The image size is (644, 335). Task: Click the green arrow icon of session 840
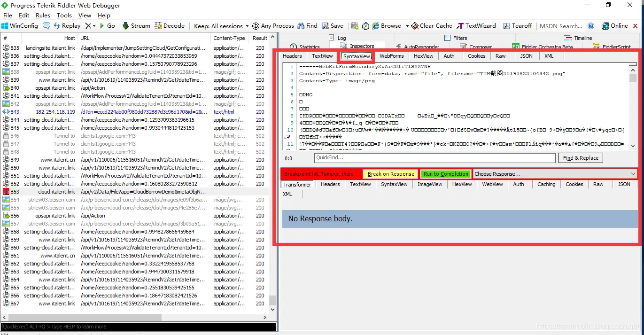(x=6, y=88)
